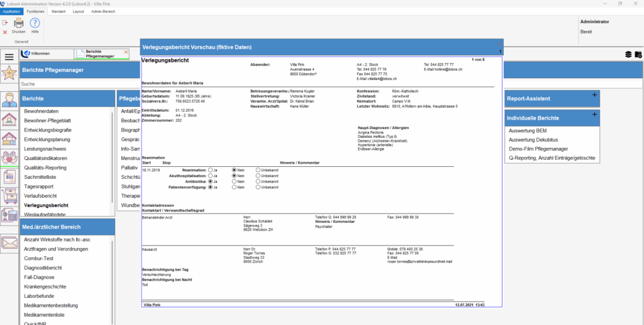This screenshot has height=325, width=644.
Task: Switch to the Willkommen tab
Action: tap(38, 54)
